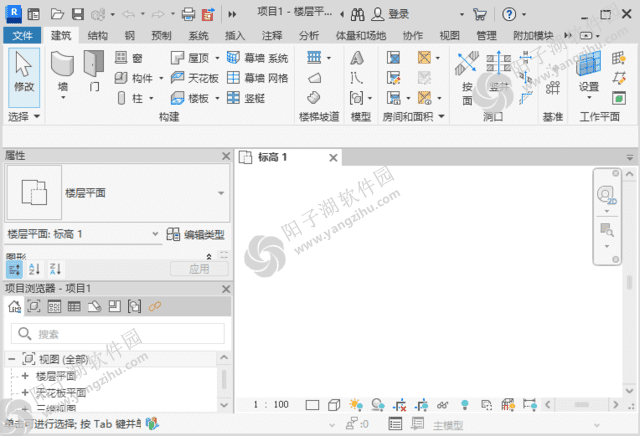Select the 幕墙 系统 curtain system tool

click(x=258, y=58)
